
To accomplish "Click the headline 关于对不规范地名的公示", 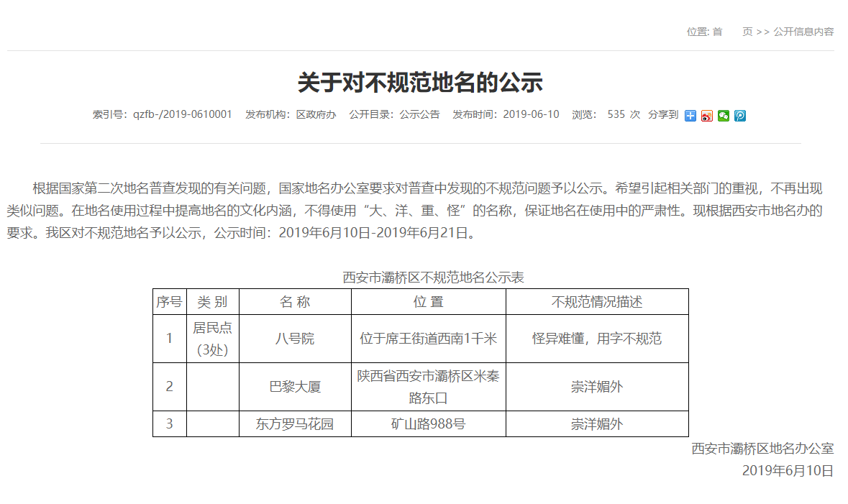I will point(420,83).
